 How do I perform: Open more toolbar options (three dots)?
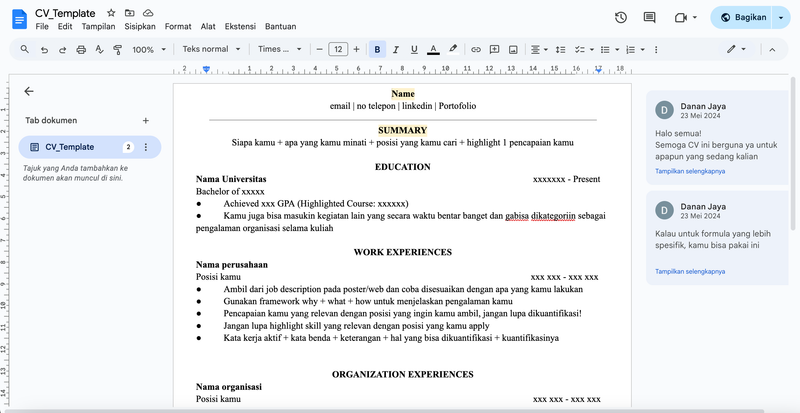click(656, 50)
